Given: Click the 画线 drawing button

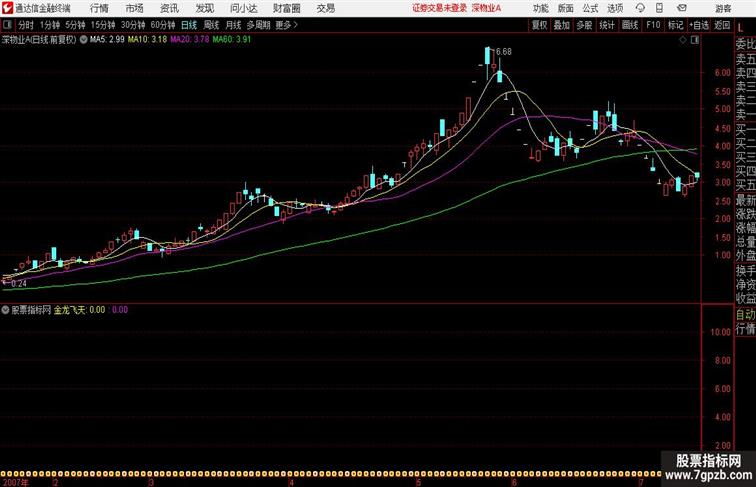Looking at the screenshot, I should (630, 25).
